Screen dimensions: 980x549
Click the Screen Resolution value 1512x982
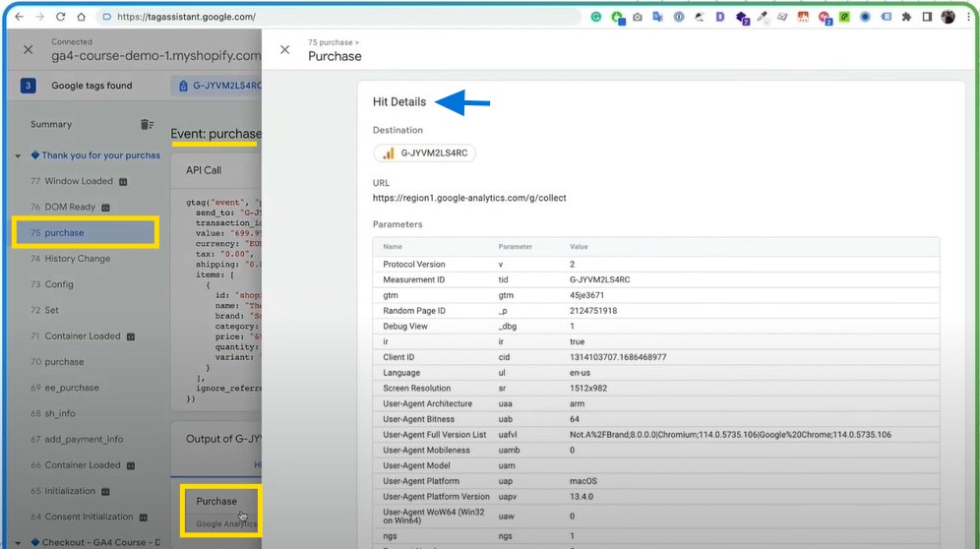[x=588, y=389]
